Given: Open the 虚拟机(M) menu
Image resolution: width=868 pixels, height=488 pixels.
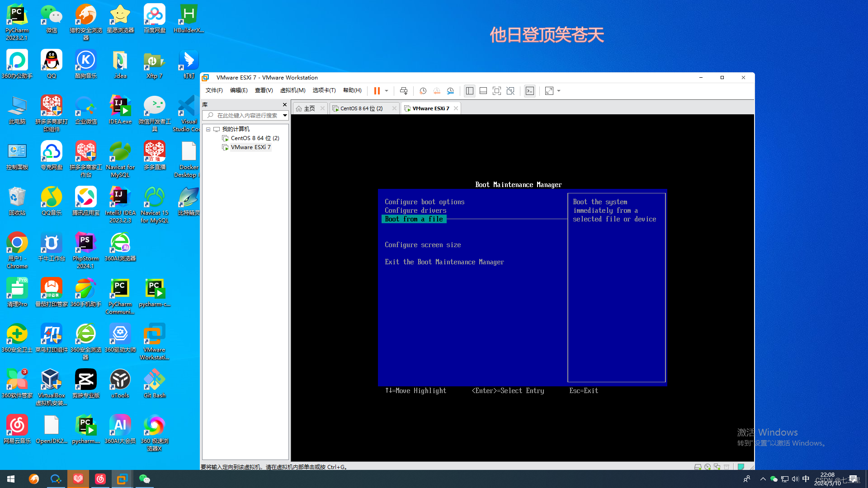Looking at the screenshot, I should point(292,90).
